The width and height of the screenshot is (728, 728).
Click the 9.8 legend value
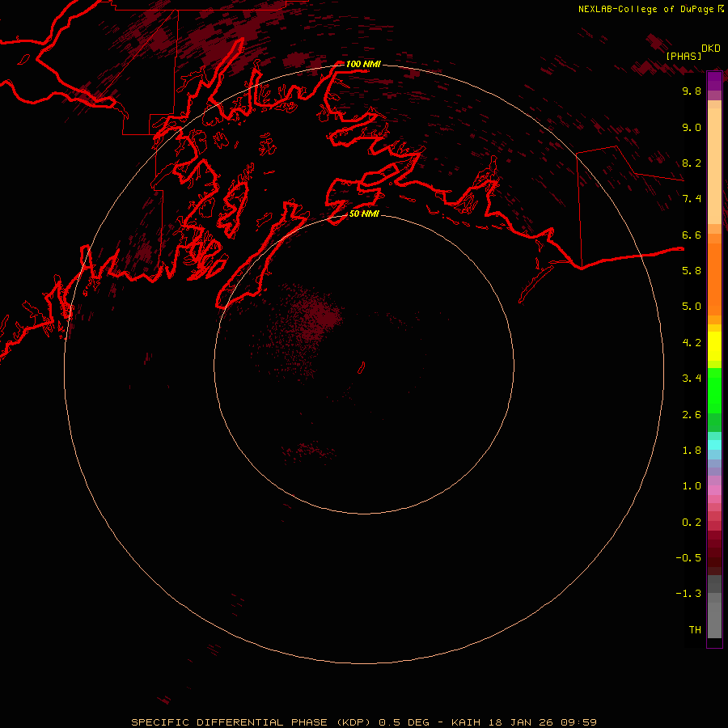coord(692,91)
